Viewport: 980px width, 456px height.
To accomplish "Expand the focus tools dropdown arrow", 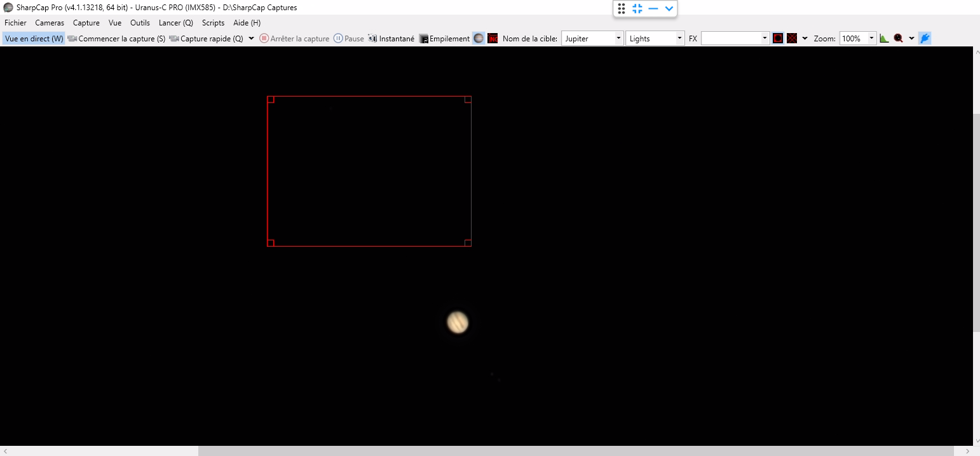I will 911,38.
